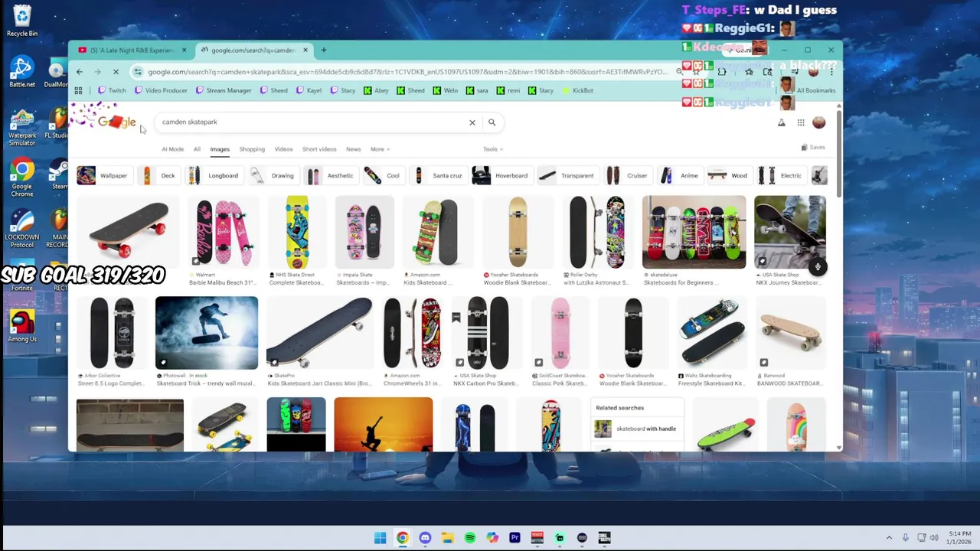Open Search Labs flask icon
Image resolution: width=980 pixels, height=551 pixels.
782,122
